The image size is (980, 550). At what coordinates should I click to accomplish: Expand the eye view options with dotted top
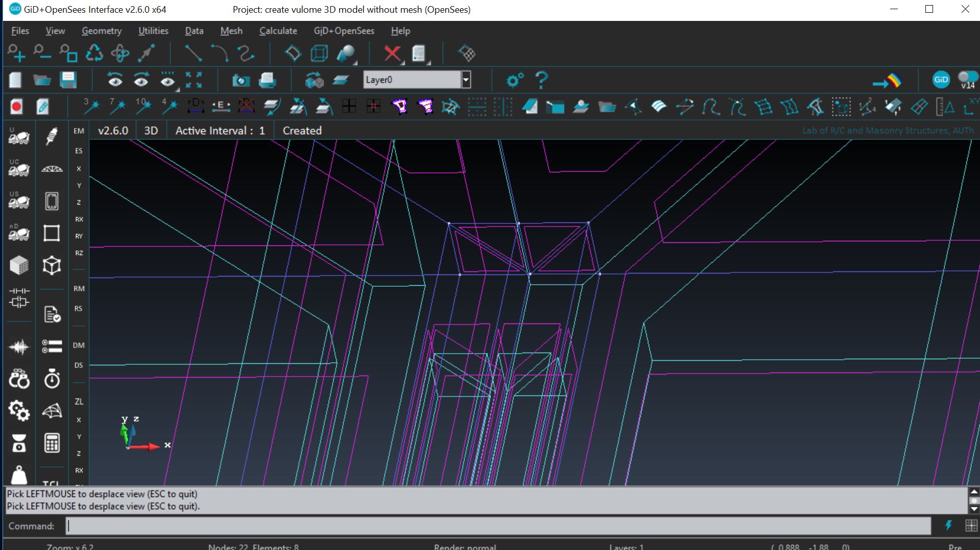click(167, 80)
